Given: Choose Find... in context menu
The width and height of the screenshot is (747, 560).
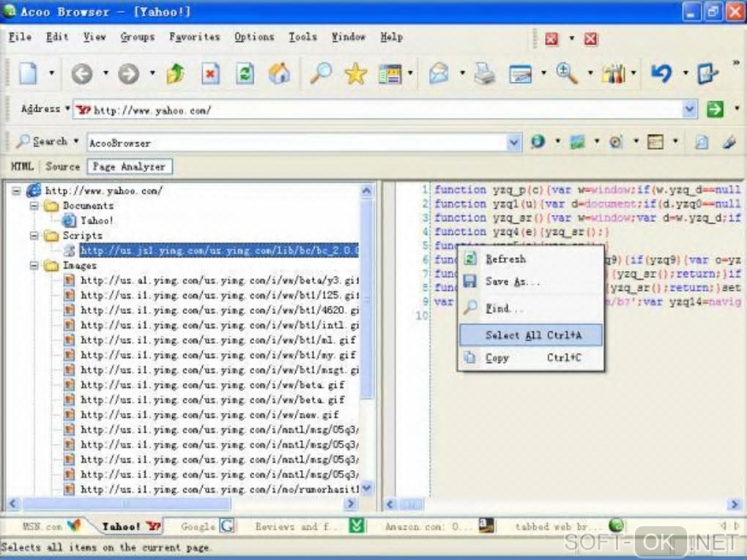Looking at the screenshot, I should (531, 308).
